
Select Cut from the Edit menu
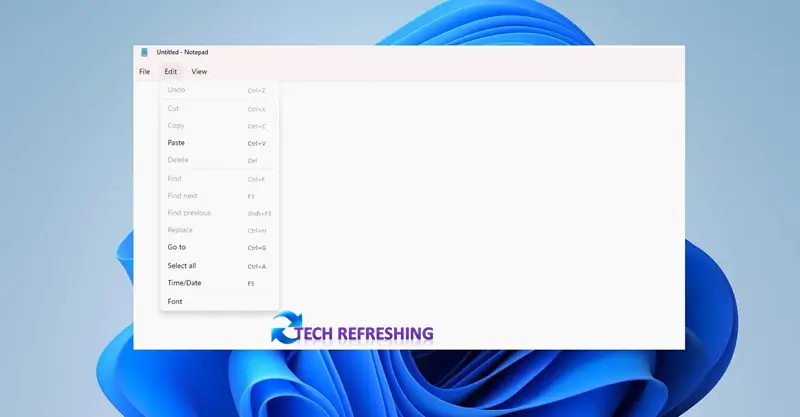[x=219, y=109]
